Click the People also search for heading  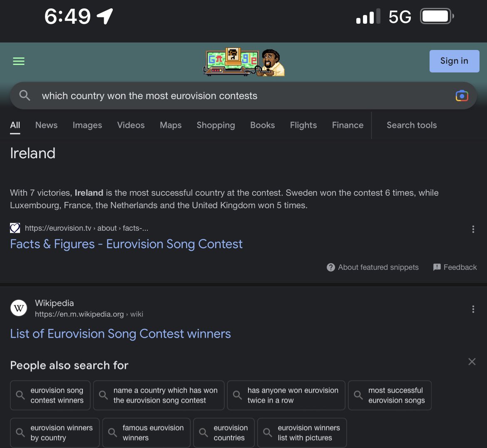point(69,366)
